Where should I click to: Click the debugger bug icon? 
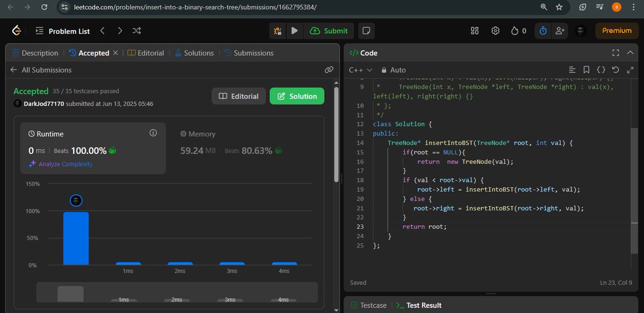[x=277, y=31]
